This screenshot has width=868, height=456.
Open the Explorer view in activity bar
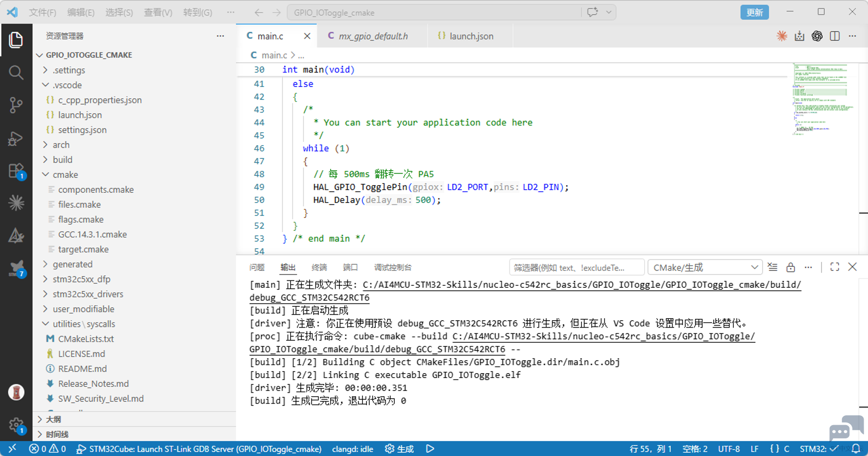point(16,40)
